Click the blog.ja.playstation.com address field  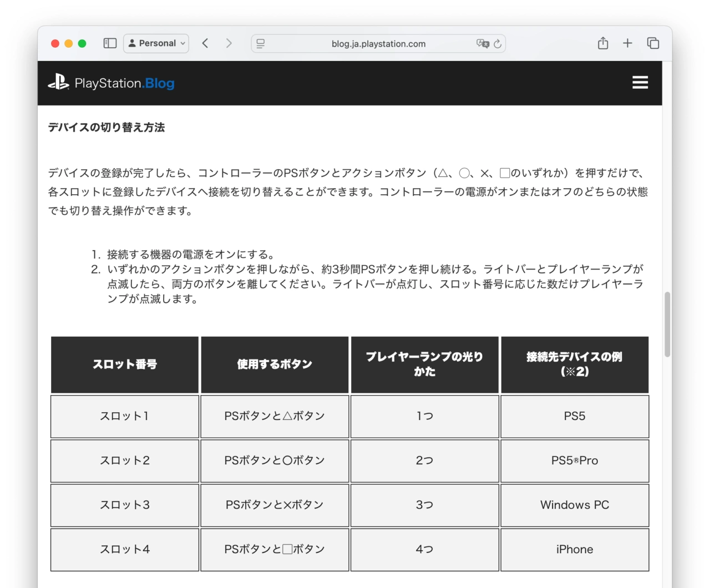378,44
